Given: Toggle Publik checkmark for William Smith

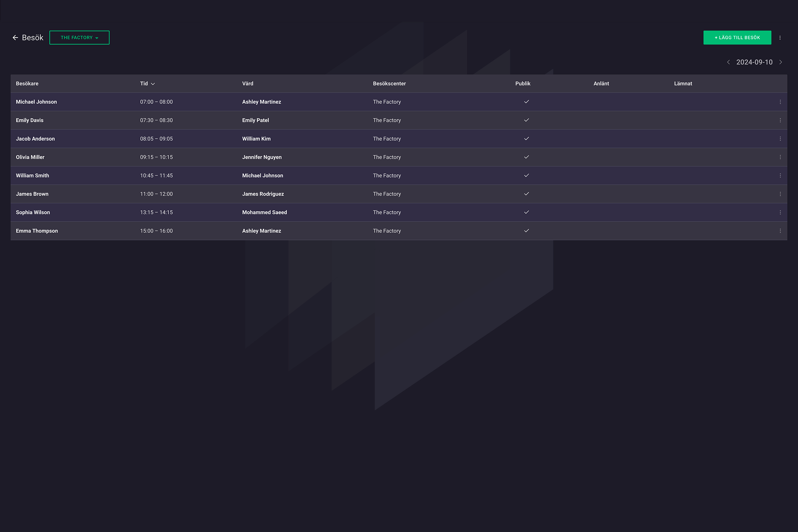Looking at the screenshot, I should click(x=527, y=176).
